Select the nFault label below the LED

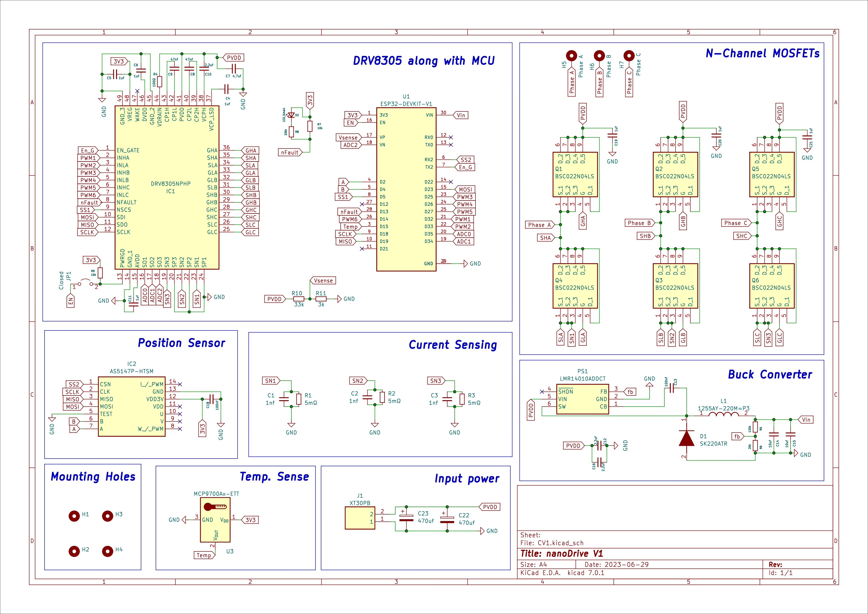click(290, 152)
